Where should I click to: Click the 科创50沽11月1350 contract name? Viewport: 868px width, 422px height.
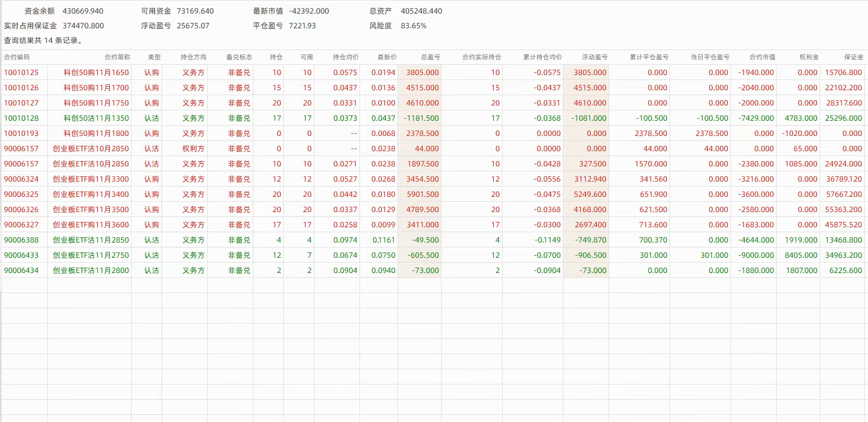(96, 118)
